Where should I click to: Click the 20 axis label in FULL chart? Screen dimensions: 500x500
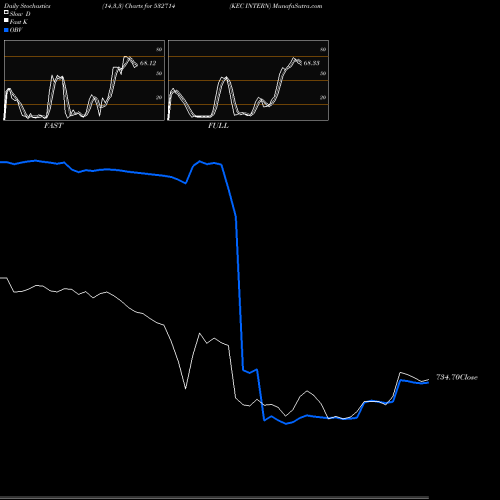tap(323, 97)
